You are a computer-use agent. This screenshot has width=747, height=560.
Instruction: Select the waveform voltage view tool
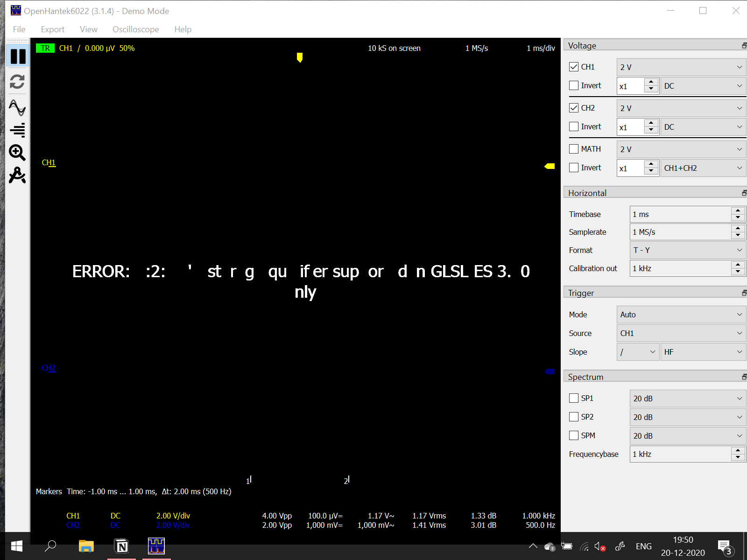coord(17,108)
